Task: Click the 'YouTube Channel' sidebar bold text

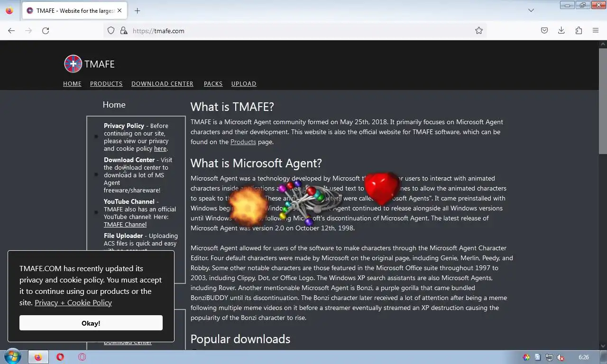Action: pos(129,201)
